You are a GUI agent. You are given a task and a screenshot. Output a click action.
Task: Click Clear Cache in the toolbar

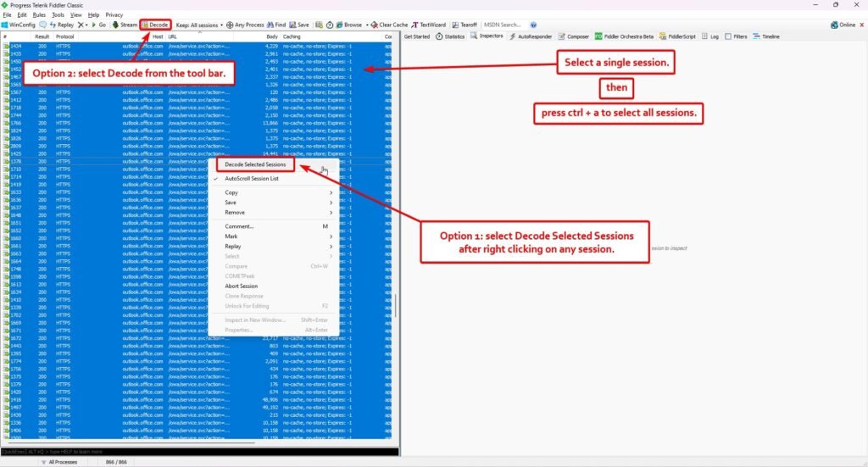click(389, 25)
